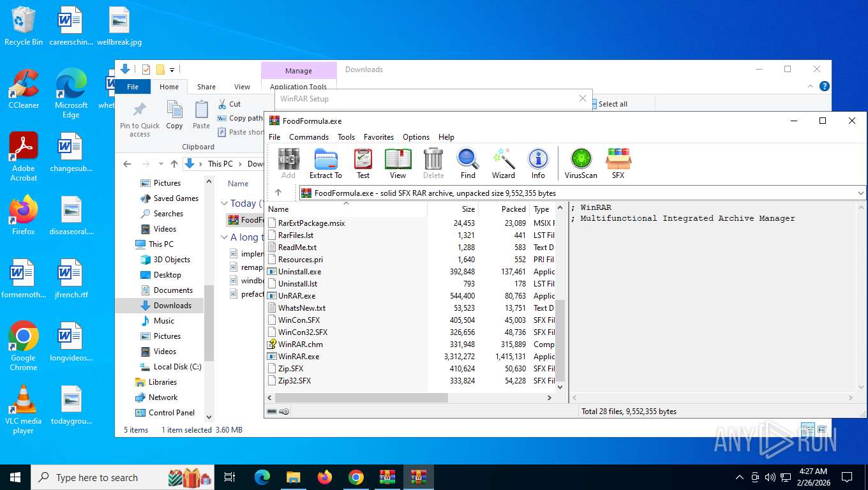The height and width of the screenshot is (490, 868).
Task: Open the Help menu in WinRAR
Action: pos(446,137)
